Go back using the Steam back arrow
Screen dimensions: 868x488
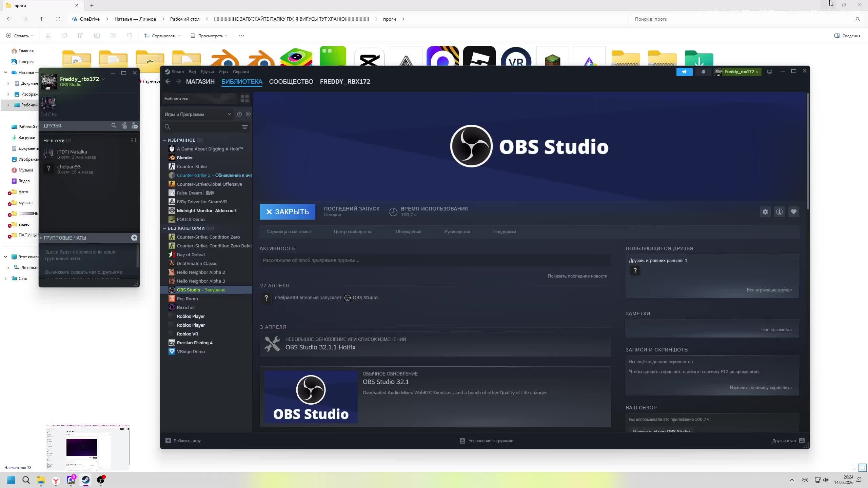(168, 81)
